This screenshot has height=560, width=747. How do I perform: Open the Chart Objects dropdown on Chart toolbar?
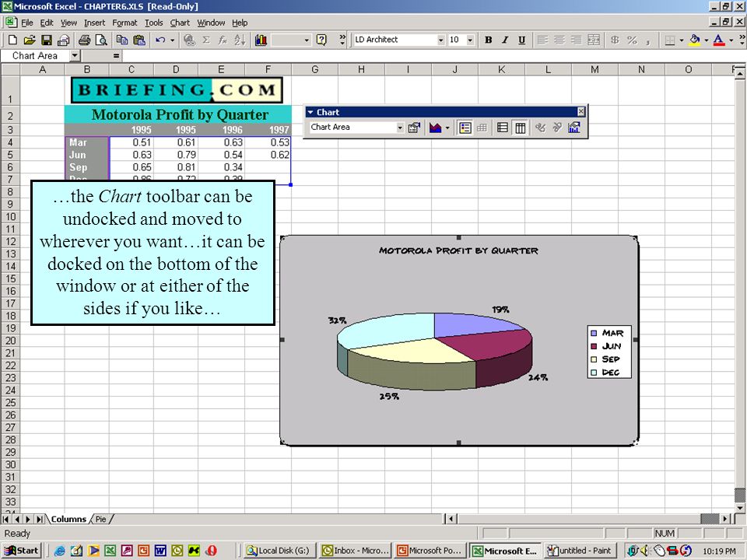[400, 128]
